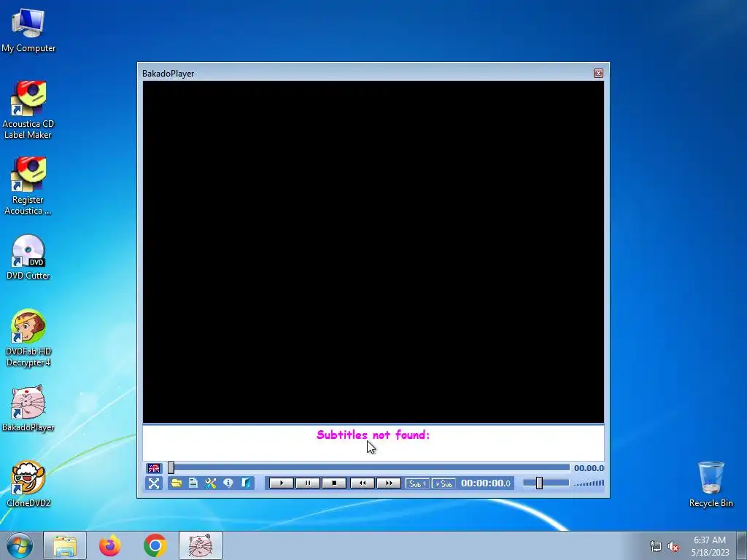Screen dimensions: 747x560
Task: Click the network tray icon
Action: [656, 547]
